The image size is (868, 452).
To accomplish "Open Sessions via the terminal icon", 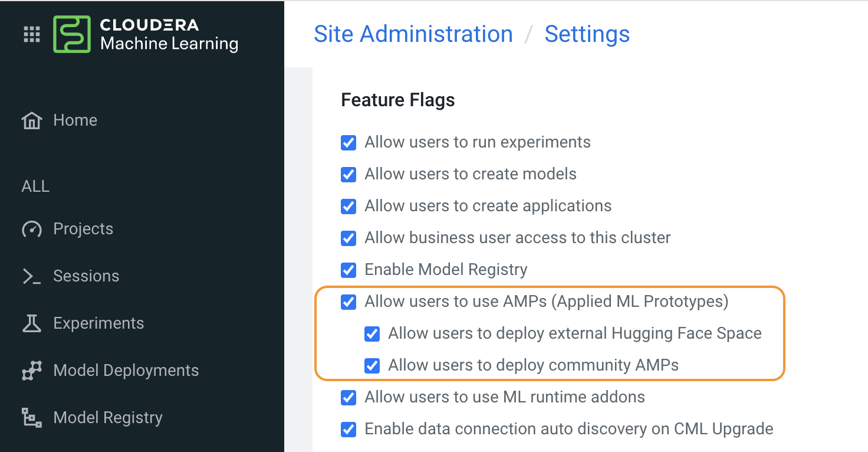I will [31, 276].
